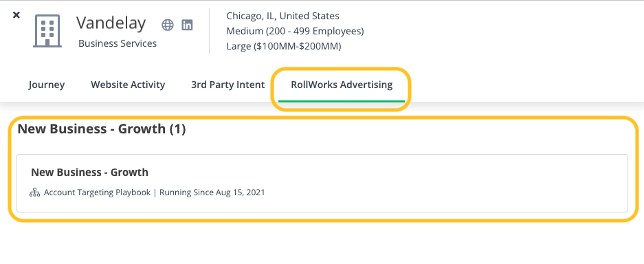The height and width of the screenshot is (264, 644).
Task: Open Vandelay's website via globe icon
Action: [x=168, y=25]
